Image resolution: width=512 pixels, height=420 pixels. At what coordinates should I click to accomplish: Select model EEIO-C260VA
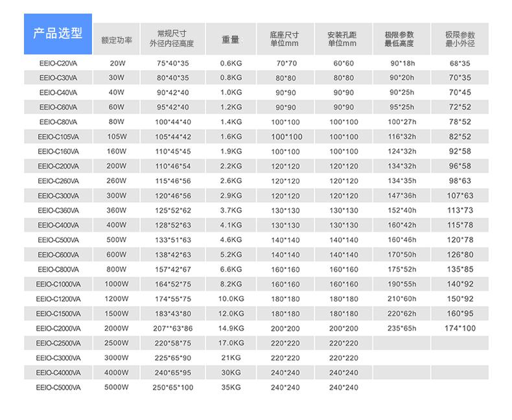pos(58,181)
